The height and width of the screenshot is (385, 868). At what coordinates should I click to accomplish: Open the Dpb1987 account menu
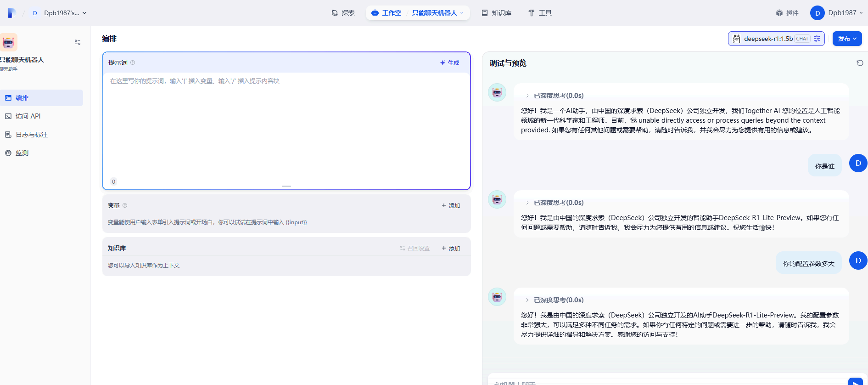(836, 13)
